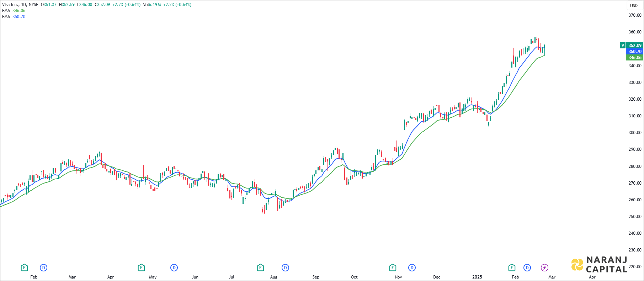Select the blue EMA 350.70 indicator legend
This screenshot has width=644, height=281.
(x=14, y=17)
